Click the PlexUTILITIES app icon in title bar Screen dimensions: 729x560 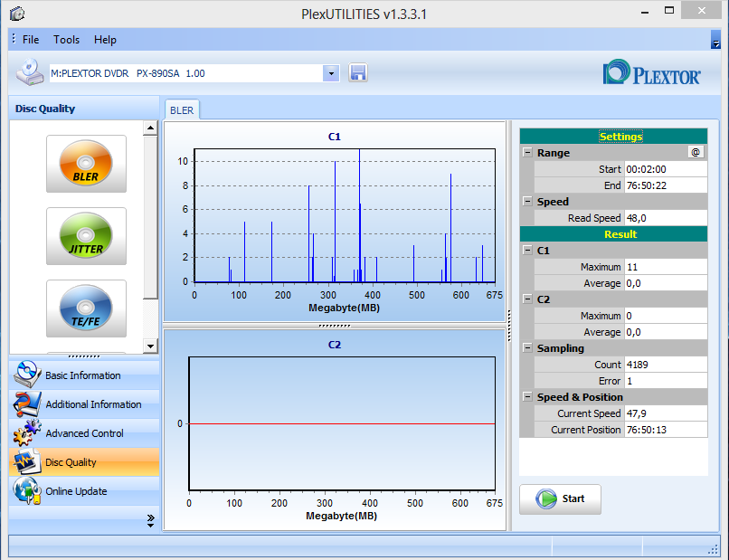tap(17, 14)
